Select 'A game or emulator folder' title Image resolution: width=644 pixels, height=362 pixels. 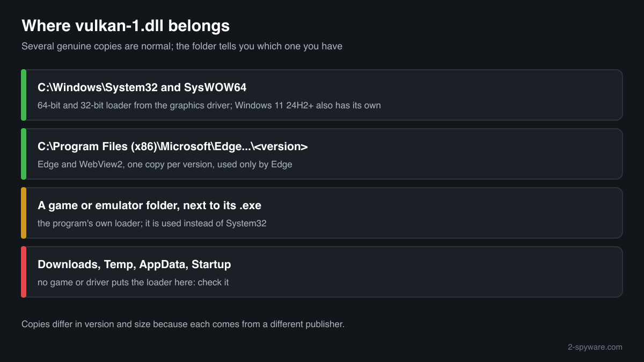pos(150,205)
